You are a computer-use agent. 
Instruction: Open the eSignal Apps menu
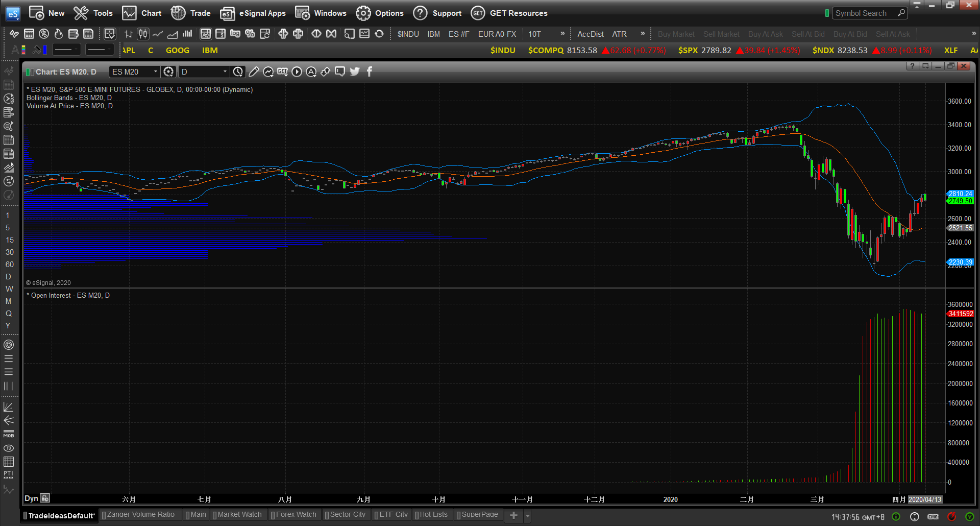click(x=253, y=13)
